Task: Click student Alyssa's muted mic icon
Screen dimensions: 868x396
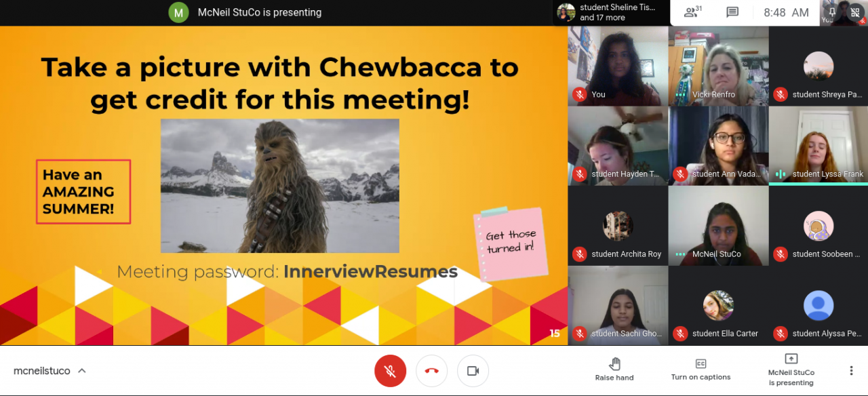Action: pos(781,333)
